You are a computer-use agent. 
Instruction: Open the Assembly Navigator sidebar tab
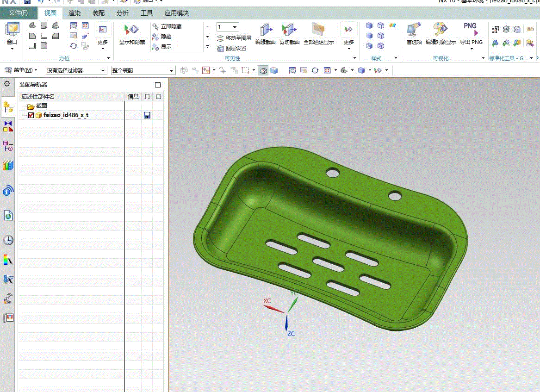click(x=8, y=107)
